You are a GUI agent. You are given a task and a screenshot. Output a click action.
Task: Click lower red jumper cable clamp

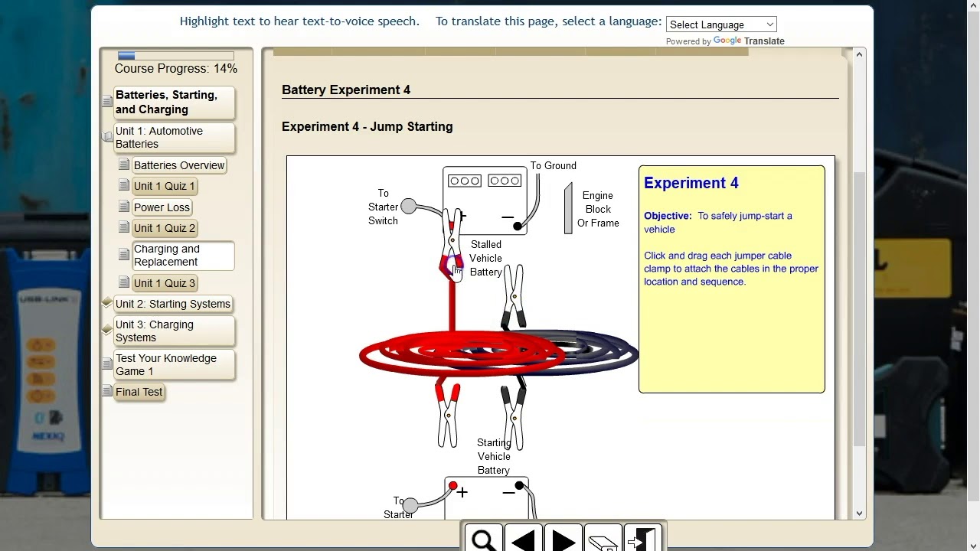[x=448, y=414]
